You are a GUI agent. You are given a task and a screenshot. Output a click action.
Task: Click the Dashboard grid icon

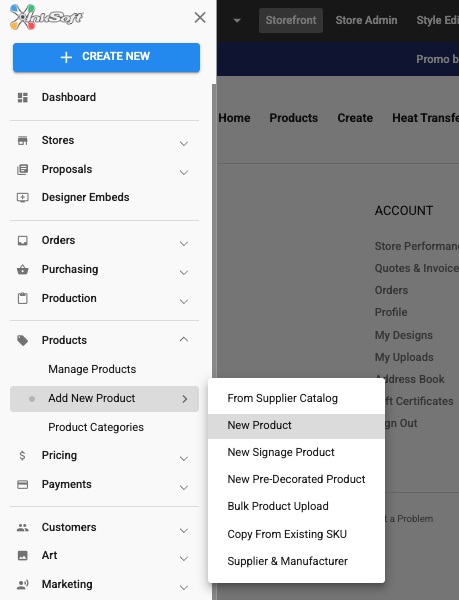23,98
